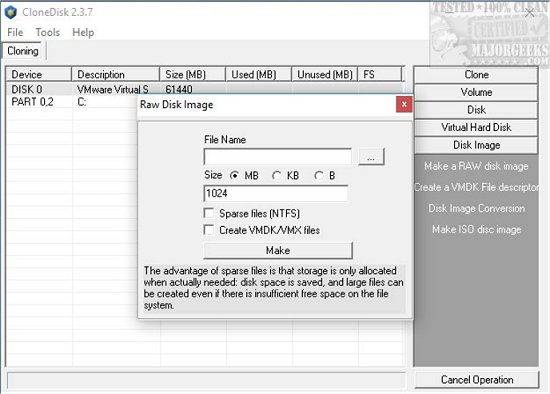The width and height of the screenshot is (550, 394).
Task: Click the Make button
Action: (x=278, y=250)
